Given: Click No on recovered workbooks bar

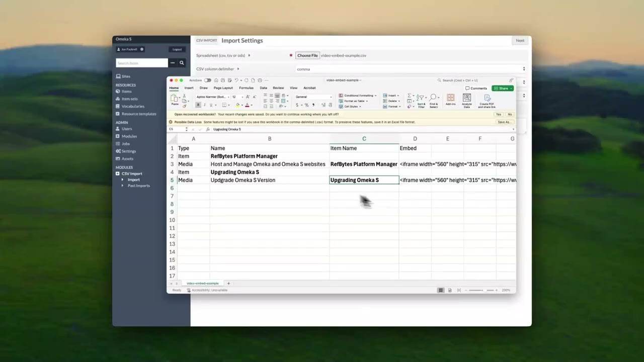Looking at the screenshot, I should (510, 114).
